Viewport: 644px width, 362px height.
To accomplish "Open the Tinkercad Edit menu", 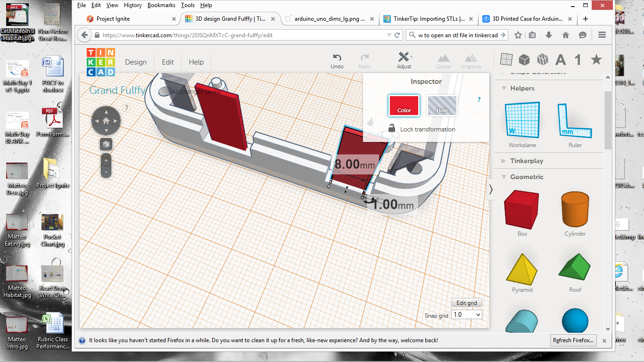I will point(168,62).
